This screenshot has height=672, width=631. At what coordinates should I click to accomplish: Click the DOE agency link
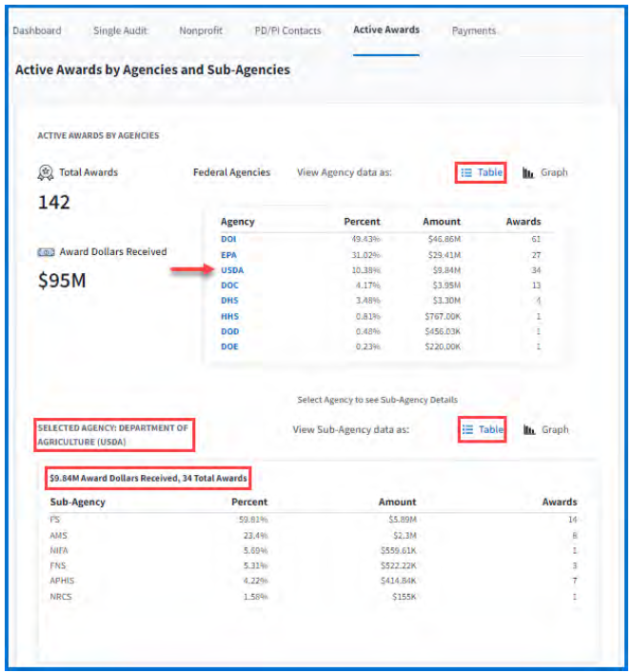(x=229, y=346)
